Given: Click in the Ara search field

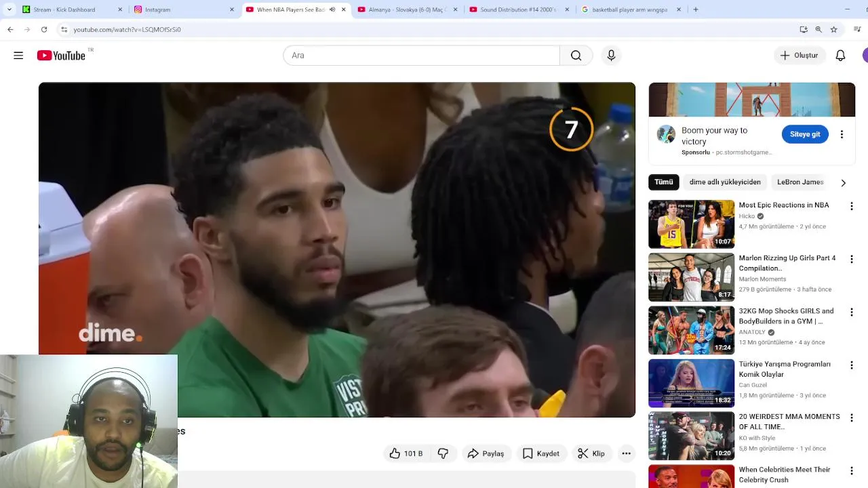Looking at the screenshot, I should [421, 56].
